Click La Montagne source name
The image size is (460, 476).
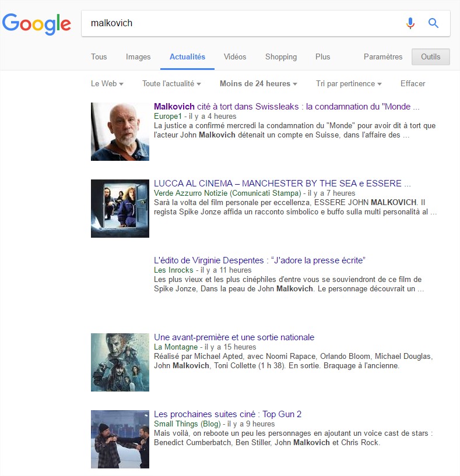[175, 347]
